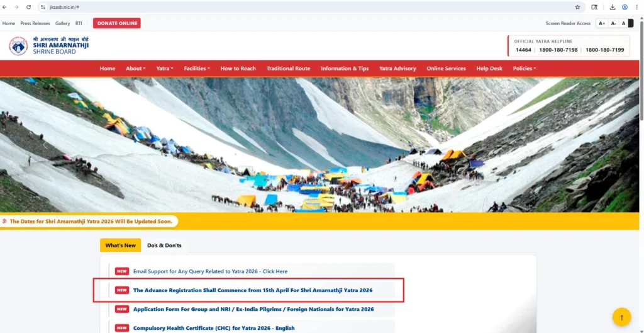Reload the page with the browser refresh icon

coord(28,7)
